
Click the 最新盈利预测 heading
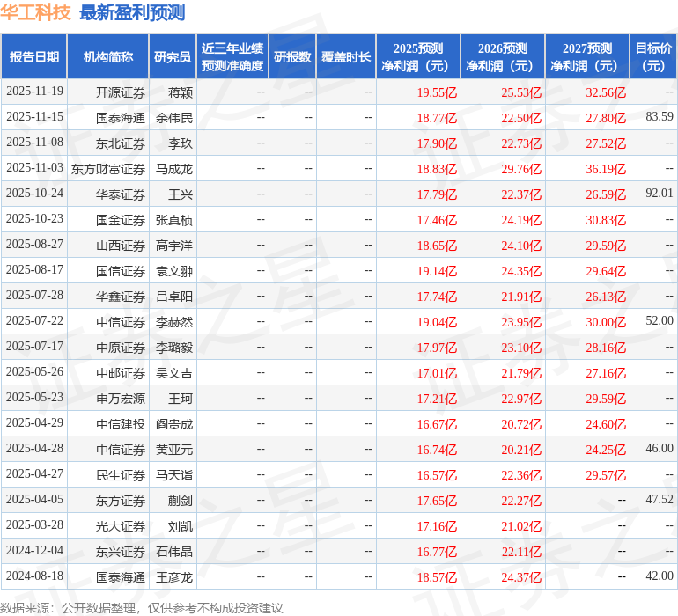[132, 12]
